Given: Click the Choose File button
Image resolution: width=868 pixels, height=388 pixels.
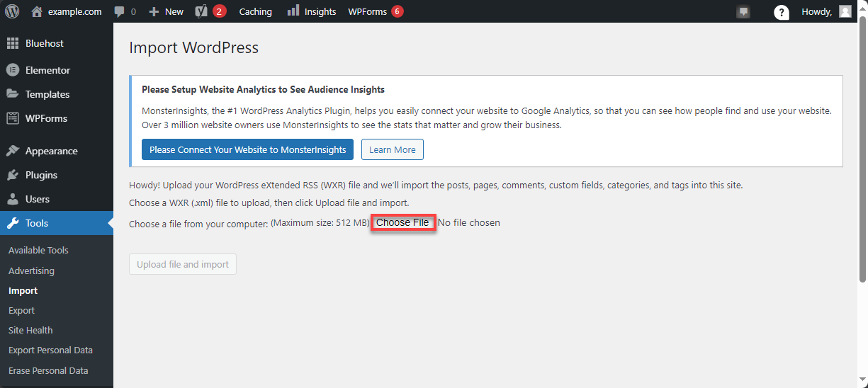Looking at the screenshot, I should pos(402,222).
